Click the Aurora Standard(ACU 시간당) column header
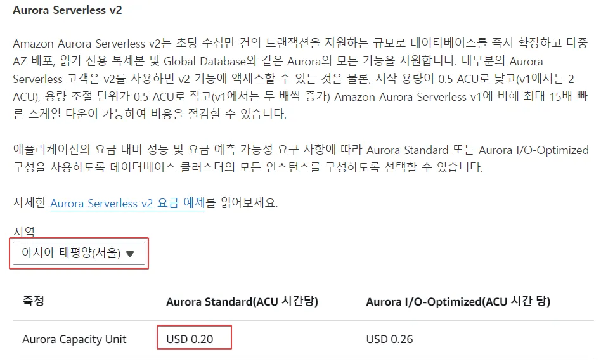Screen dimensions: 601x364 (x=242, y=302)
